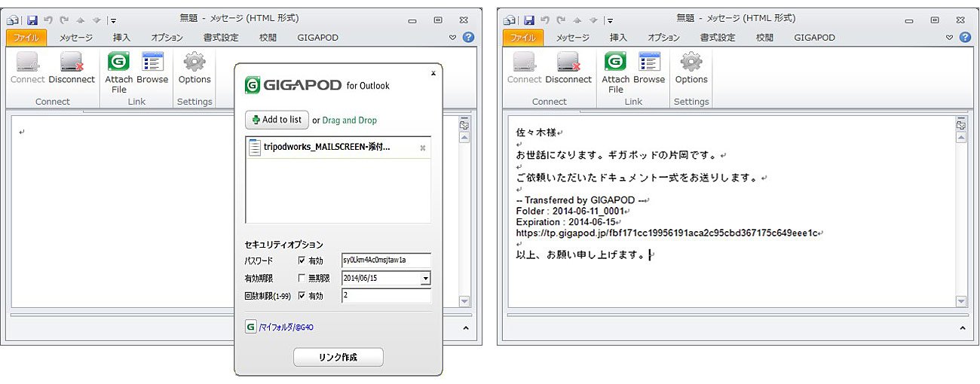Collapse ribbon chevron in left window
Image resolution: width=980 pixels, height=384 pixels.
pos(453,37)
